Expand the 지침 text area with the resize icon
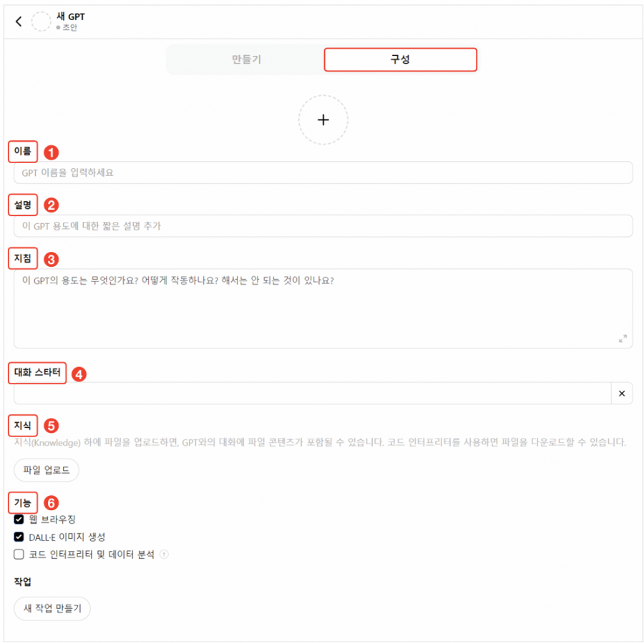The width and height of the screenshot is (644, 644). point(623,338)
